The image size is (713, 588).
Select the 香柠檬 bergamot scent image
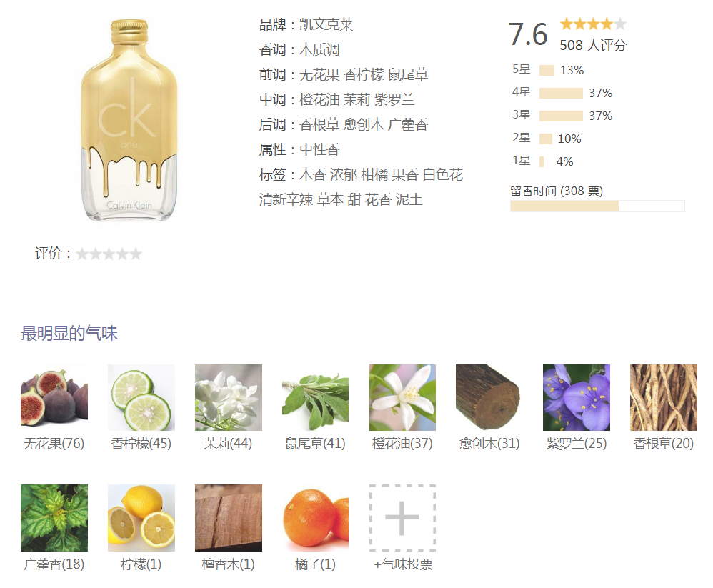(x=141, y=397)
